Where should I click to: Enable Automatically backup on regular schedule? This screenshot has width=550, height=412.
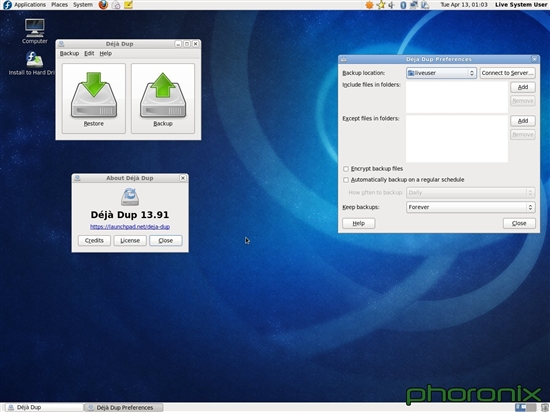pyautogui.click(x=346, y=180)
